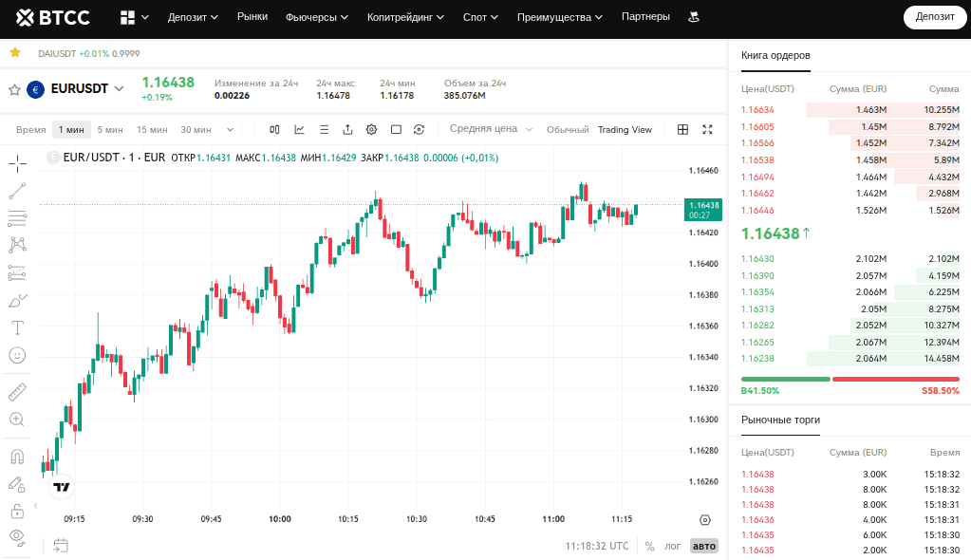Select the Книга ордеров tab
971x560 pixels.
tap(775, 55)
